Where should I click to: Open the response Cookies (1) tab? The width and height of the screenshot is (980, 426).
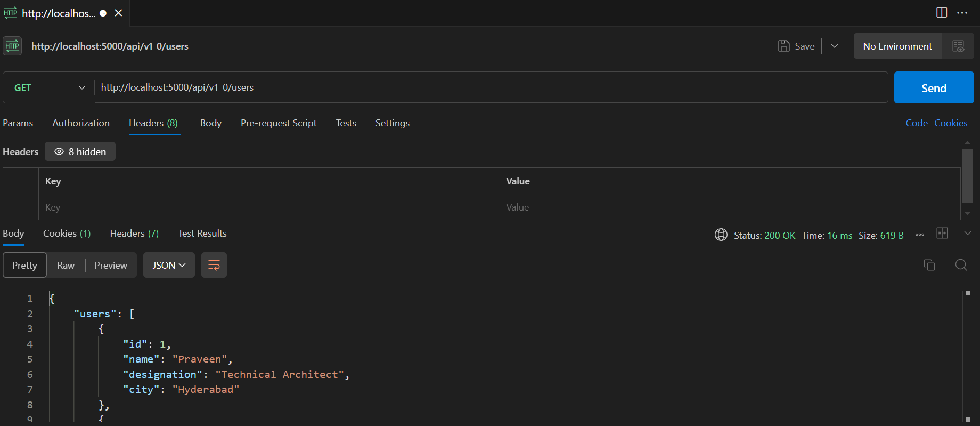pos(67,234)
